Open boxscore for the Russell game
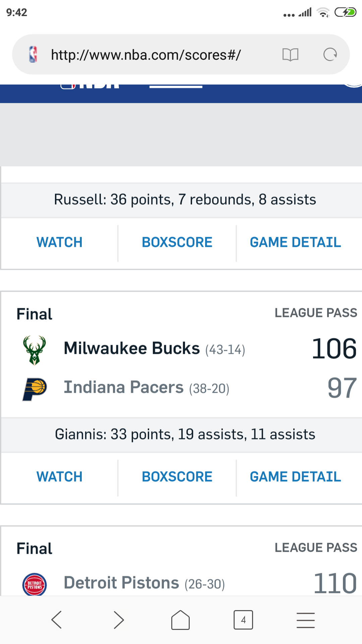Screen dimensions: 362x644 177,243
